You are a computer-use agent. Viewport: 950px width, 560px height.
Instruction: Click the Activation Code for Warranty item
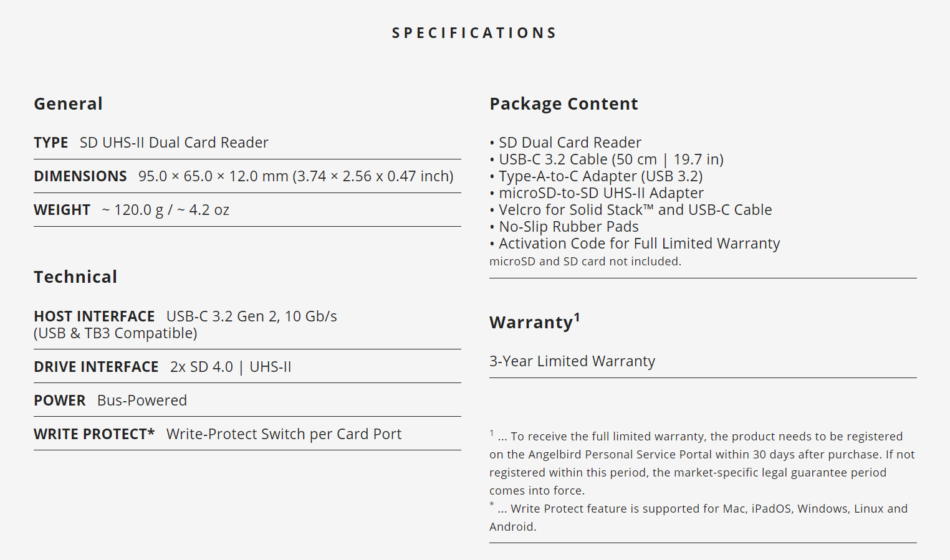pos(639,244)
